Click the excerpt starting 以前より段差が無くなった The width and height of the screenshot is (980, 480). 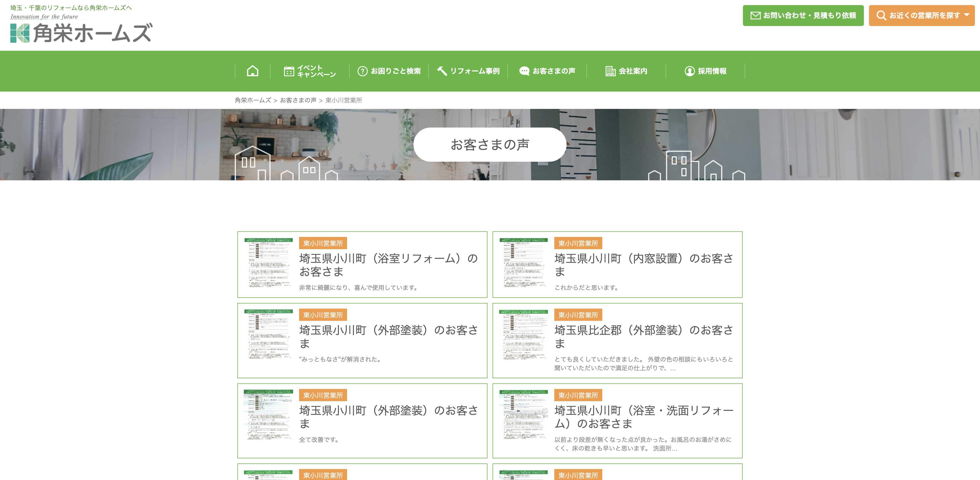(643, 444)
